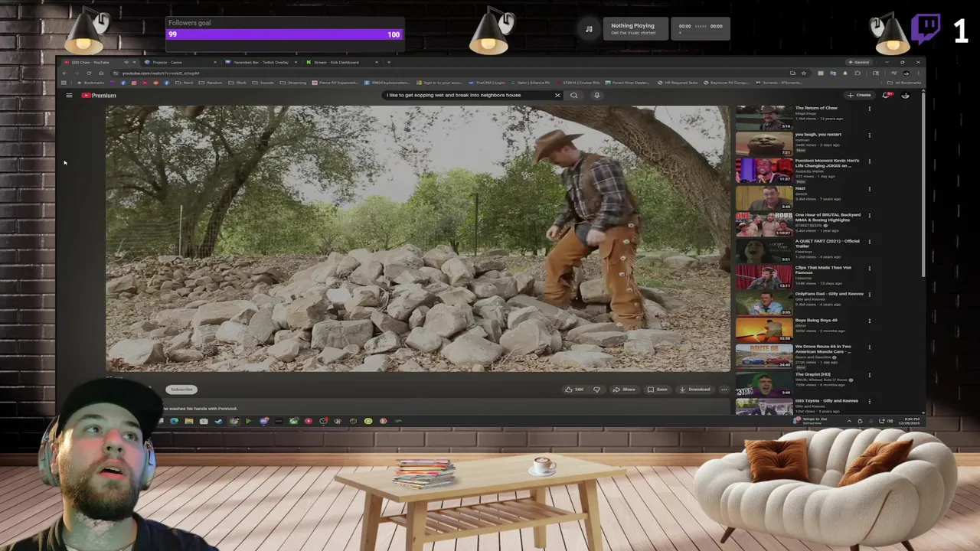Open the Sounds bookmarks folder

click(x=263, y=83)
